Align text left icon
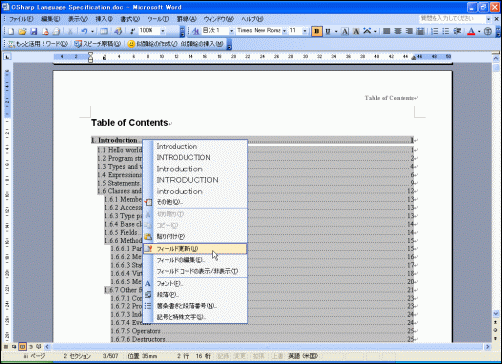Viewport: 502px width, 364px height. (x=387, y=31)
